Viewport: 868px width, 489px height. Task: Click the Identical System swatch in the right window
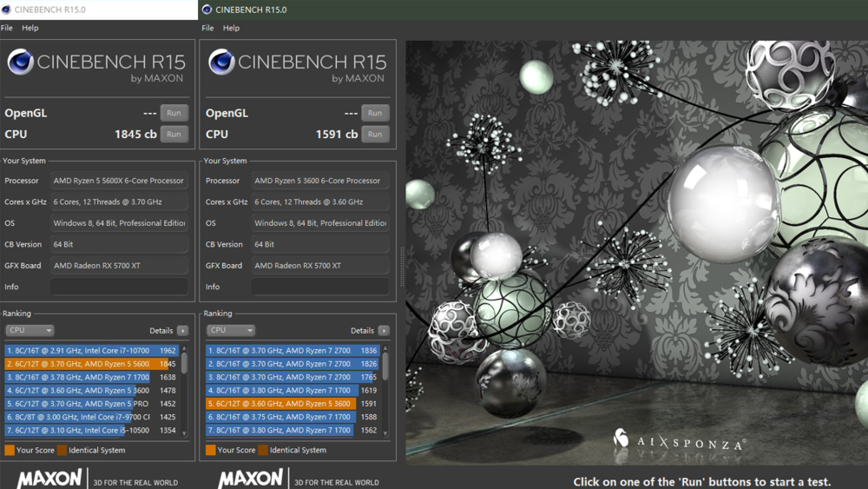(263, 450)
